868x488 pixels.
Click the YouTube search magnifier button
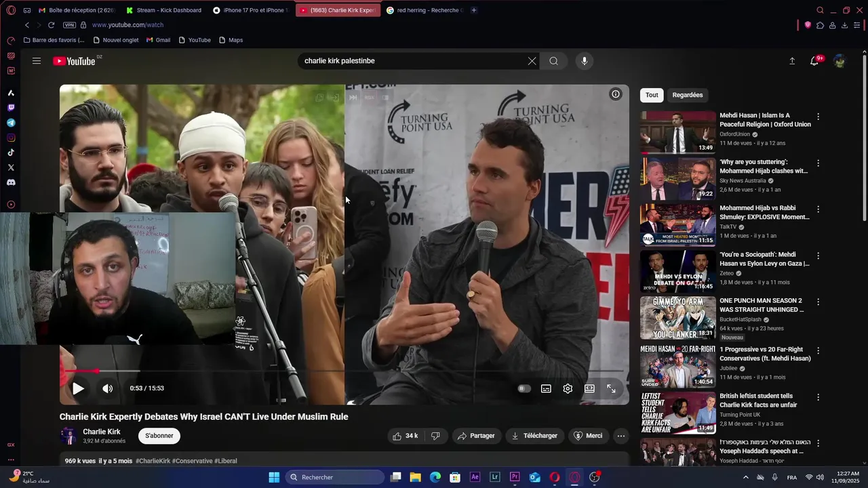(554, 61)
